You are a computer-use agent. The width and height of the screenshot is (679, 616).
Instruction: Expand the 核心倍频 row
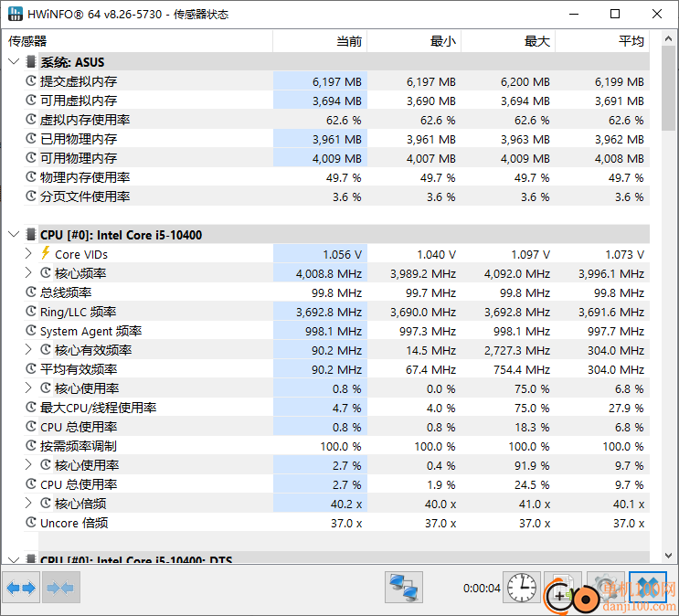tap(28, 503)
